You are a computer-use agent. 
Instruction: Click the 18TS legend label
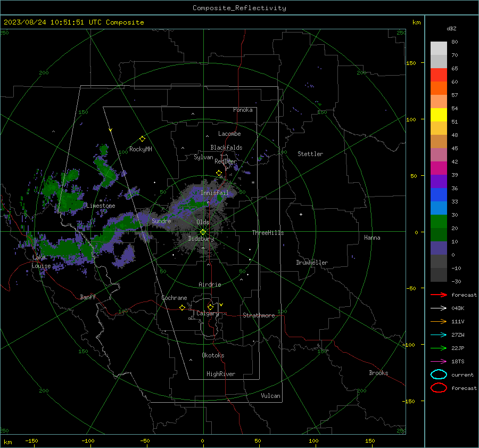[x=458, y=362]
